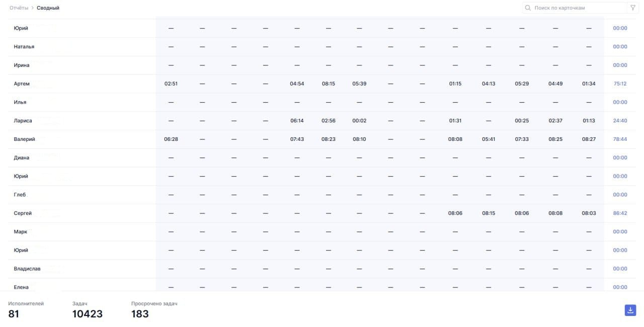Click the overdue tasks count 183

[x=140, y=314]
